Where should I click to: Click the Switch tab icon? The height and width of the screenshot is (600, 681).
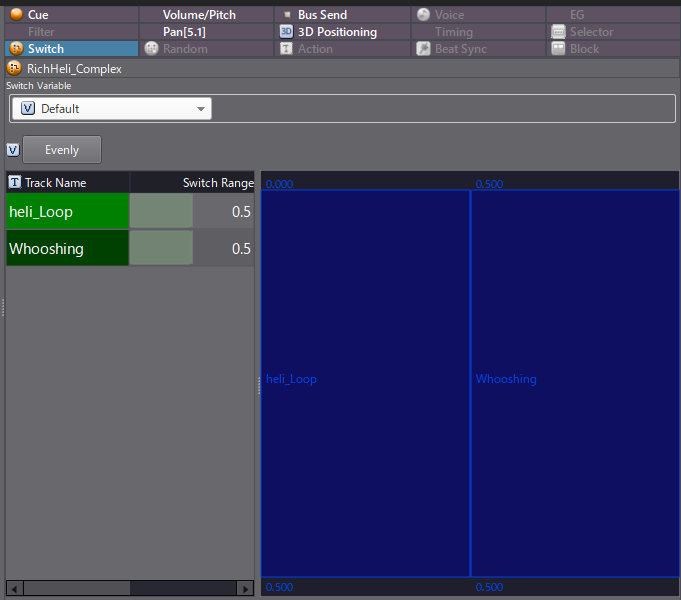pyautogui.click(x=16, y=49)
